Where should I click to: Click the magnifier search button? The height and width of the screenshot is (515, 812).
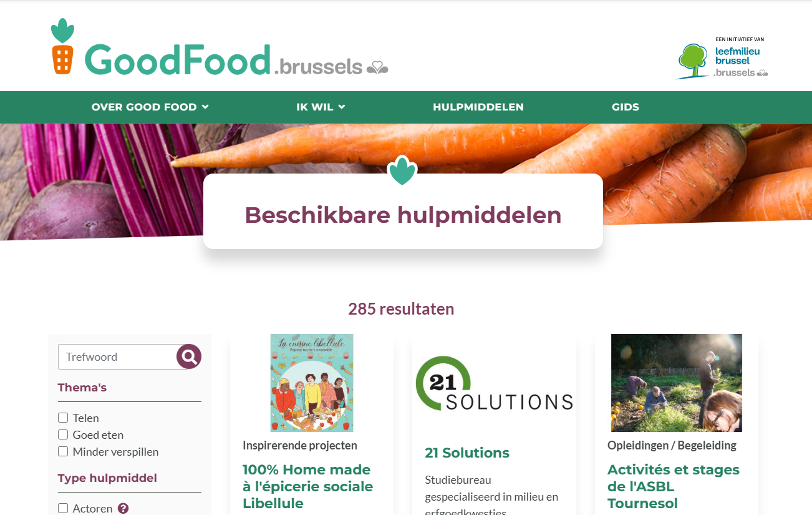coord(189,356)
